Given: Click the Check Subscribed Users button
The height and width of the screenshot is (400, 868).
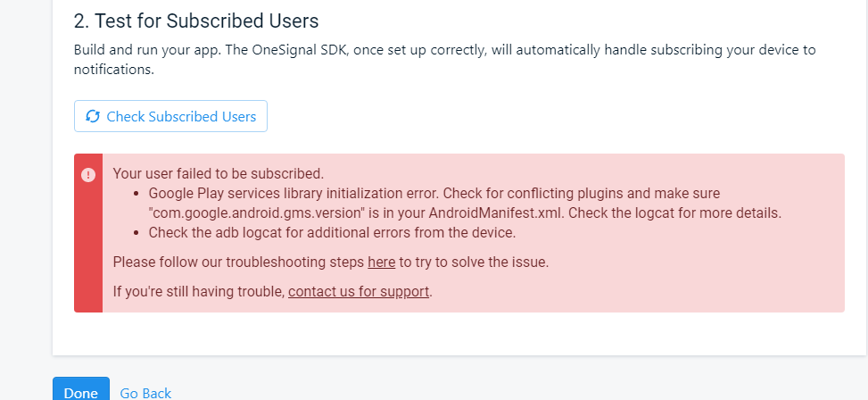Looking at the screenshot, I should pyautogui.click(x=170, y=116).
